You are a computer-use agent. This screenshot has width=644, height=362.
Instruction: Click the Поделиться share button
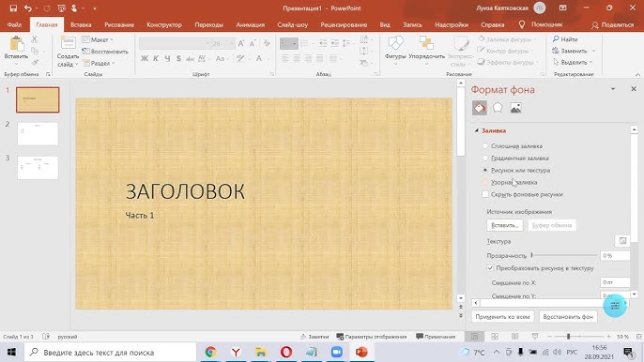(613, 25)
